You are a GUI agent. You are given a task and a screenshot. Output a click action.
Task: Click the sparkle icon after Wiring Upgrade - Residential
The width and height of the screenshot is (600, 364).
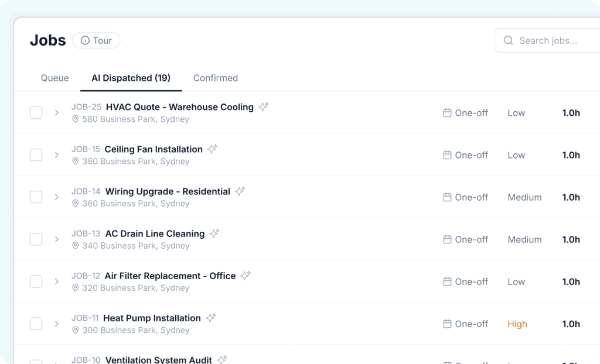[x=240, y=191]
